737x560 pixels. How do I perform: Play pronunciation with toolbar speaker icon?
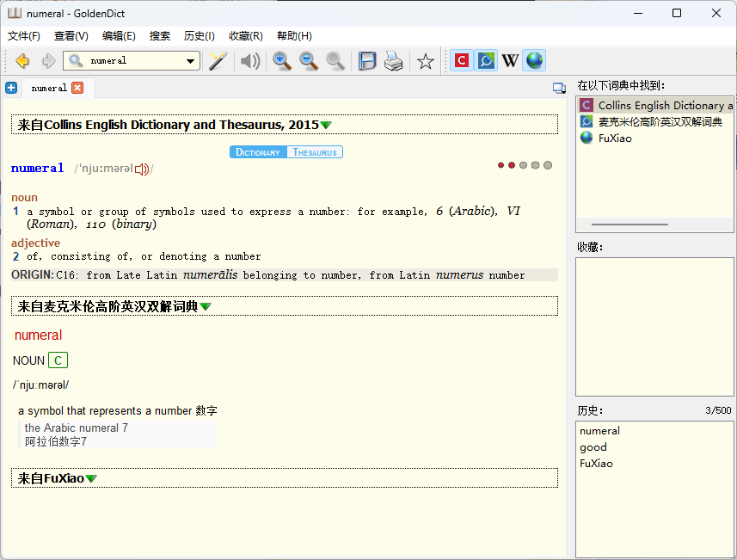tap(250, 61)
